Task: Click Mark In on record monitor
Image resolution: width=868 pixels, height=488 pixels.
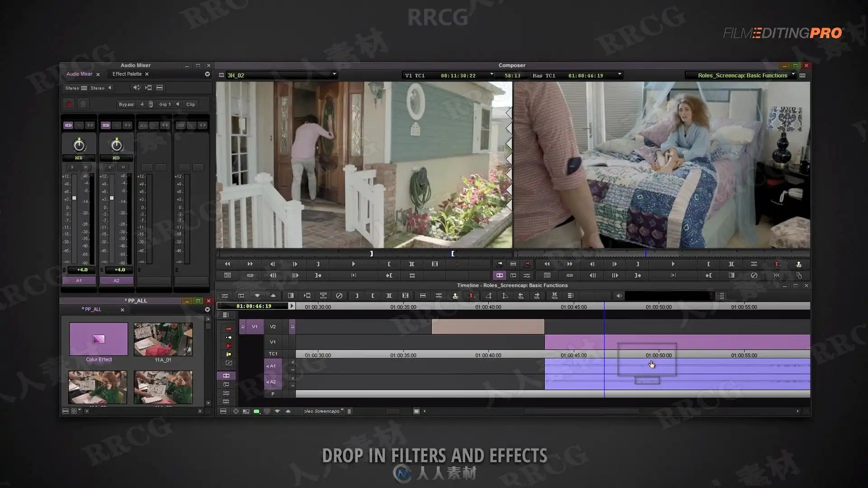Action: (708, 264)
